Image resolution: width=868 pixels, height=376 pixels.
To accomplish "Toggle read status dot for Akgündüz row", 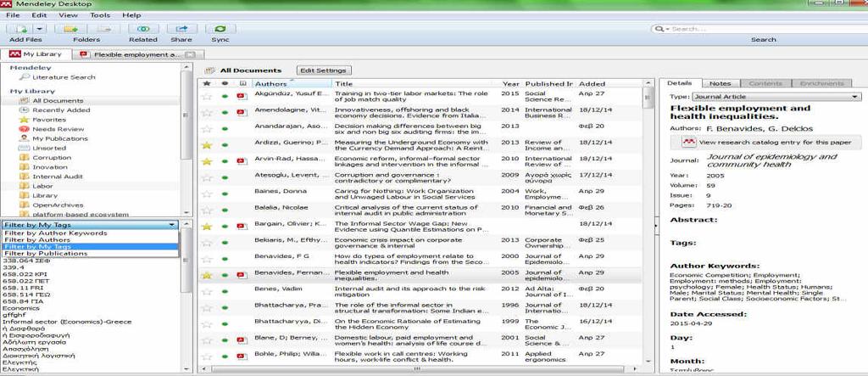I will click(225, 97).
